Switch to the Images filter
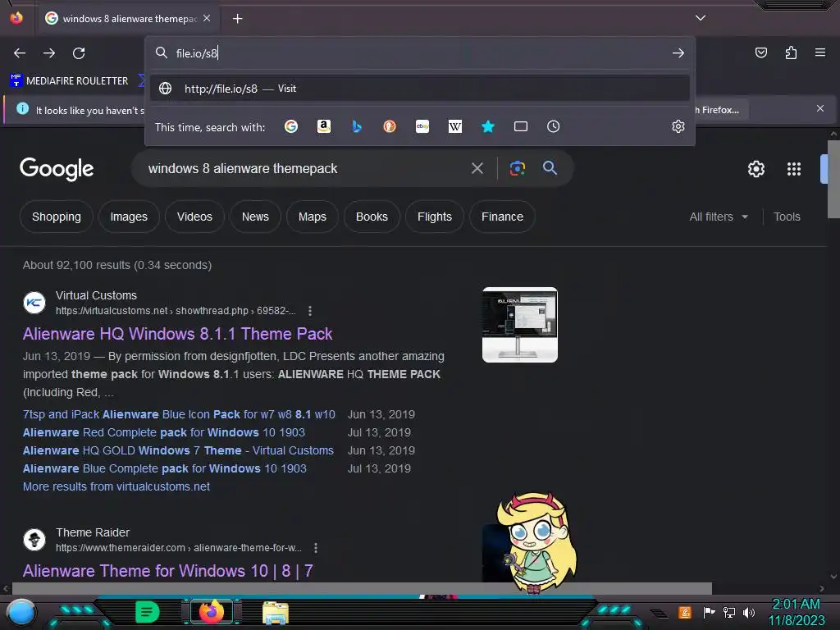The height and width of the screenshot is (630, 840). pyautogui.click(x=129, y=217)
